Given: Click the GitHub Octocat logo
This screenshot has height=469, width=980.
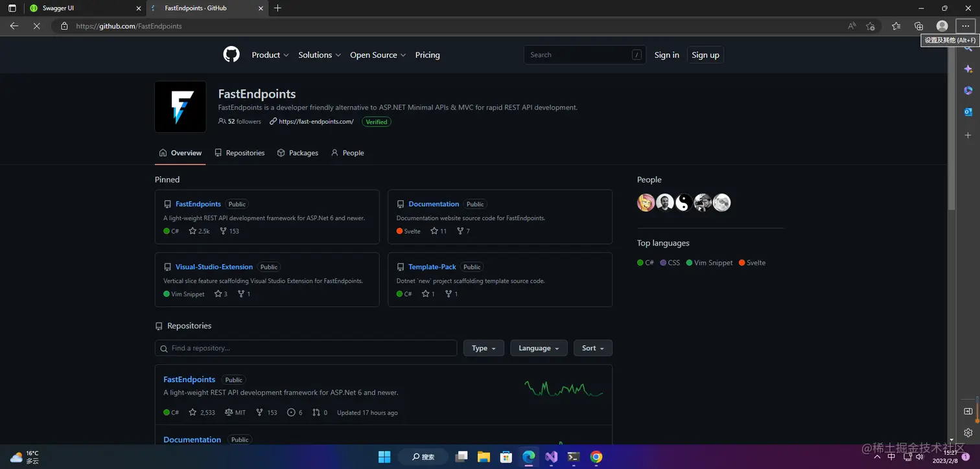Looking at the screenshot, I should click(x=231, y=54).
